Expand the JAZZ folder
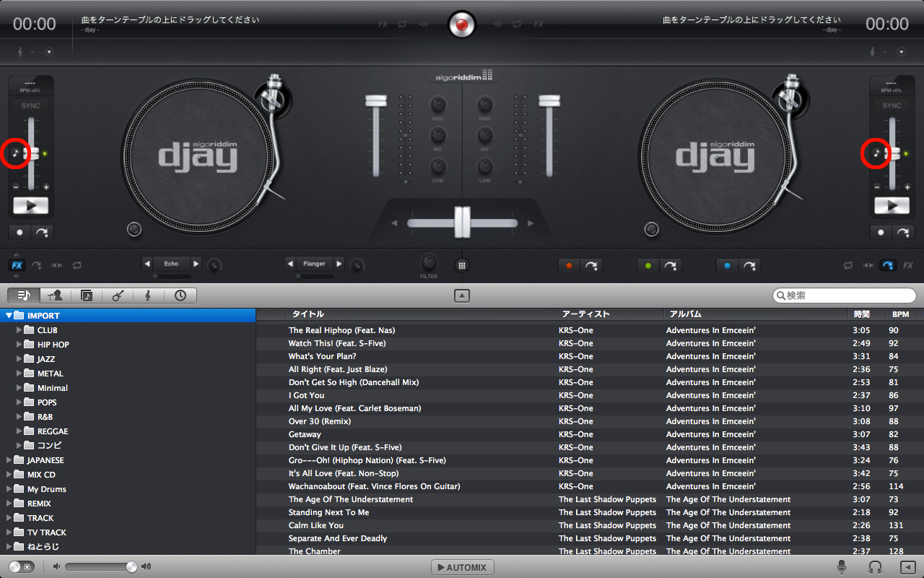Viewport: 924px width, 578px height. click(x=19, y=359)
